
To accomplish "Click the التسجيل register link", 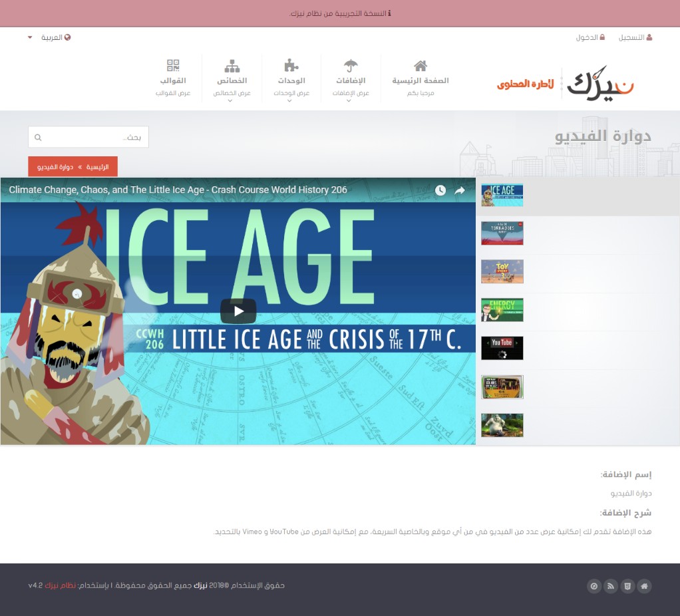I will [635, 37].
